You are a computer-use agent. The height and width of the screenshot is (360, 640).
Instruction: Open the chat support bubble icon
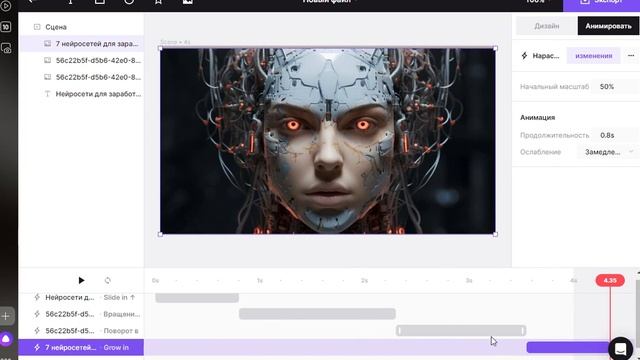point(620,349)
